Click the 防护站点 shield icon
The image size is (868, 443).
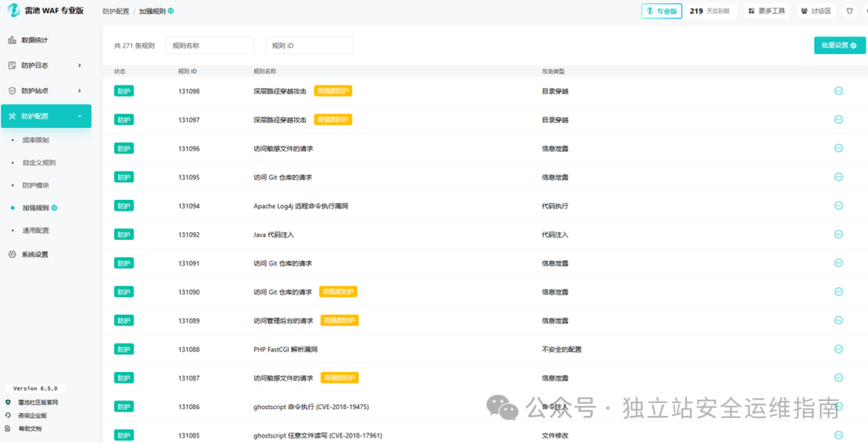(12, 91)
